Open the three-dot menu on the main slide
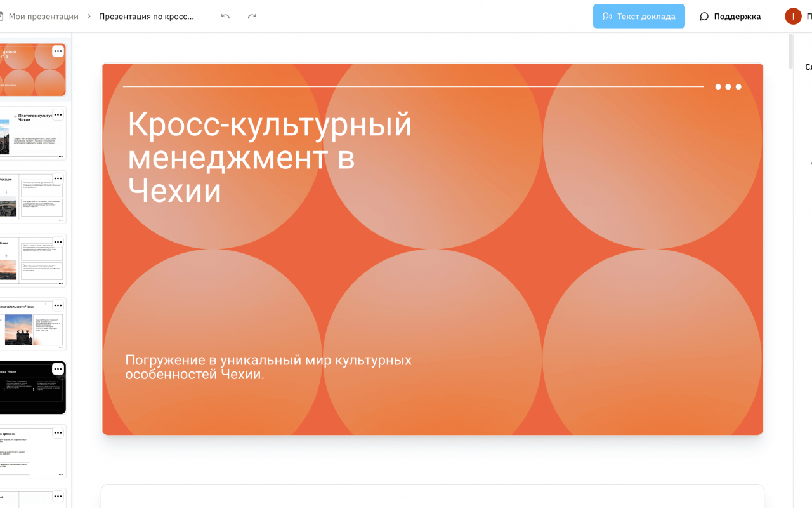The height and width of the screenshot is (508, 812). 728,87
